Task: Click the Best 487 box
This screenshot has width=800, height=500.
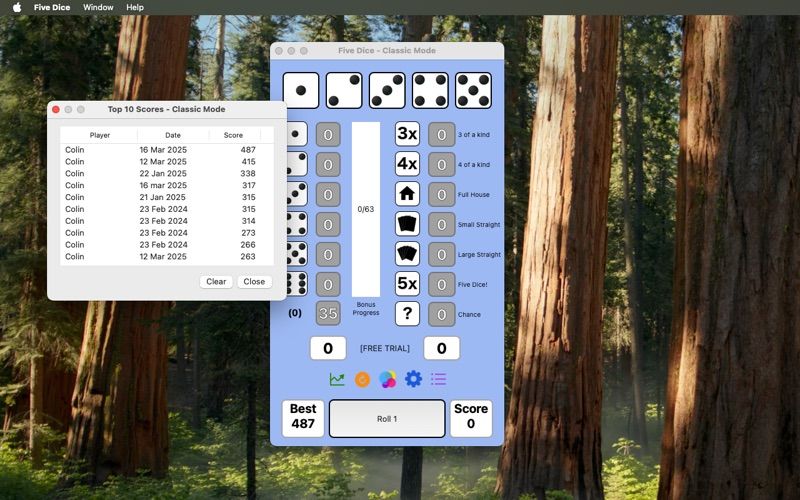Action: tap(303, 418)
